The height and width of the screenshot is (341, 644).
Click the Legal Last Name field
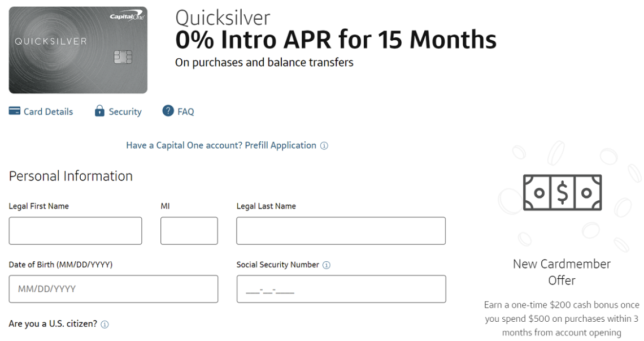(x=340, y=230)
